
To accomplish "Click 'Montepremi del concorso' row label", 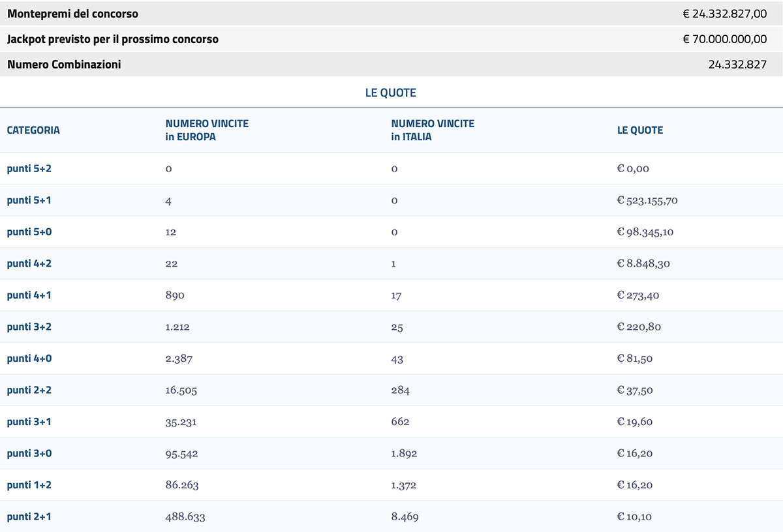I will pos(73,14).
